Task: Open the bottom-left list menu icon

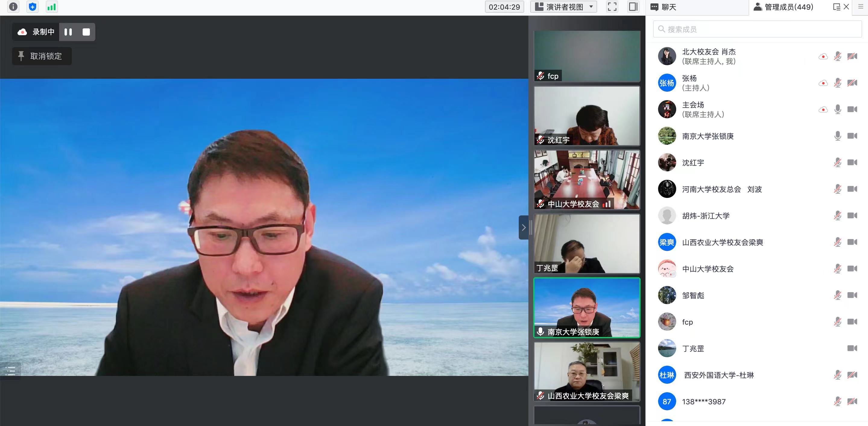Action: pyautogui.click(x=11, y=371)
